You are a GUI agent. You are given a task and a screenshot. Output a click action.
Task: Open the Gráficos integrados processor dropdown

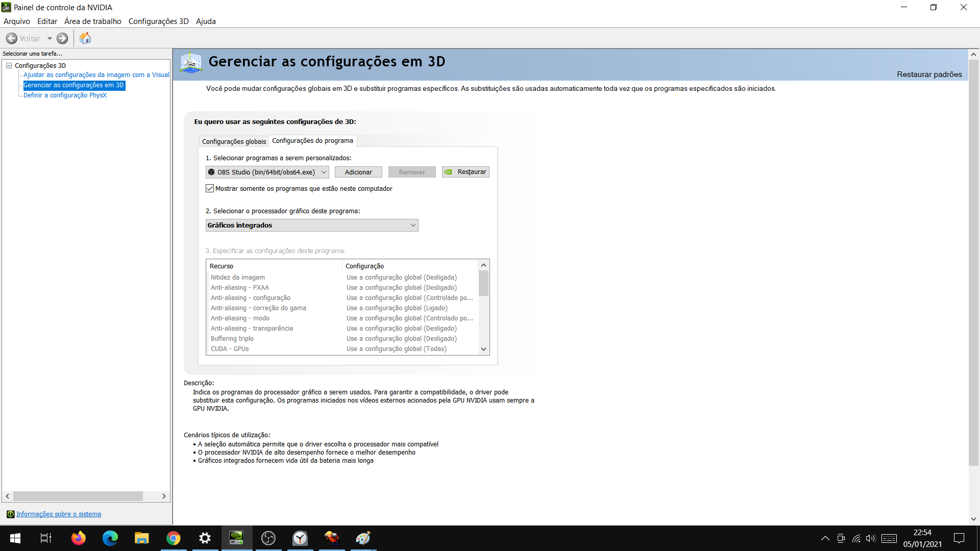[312, 225]
